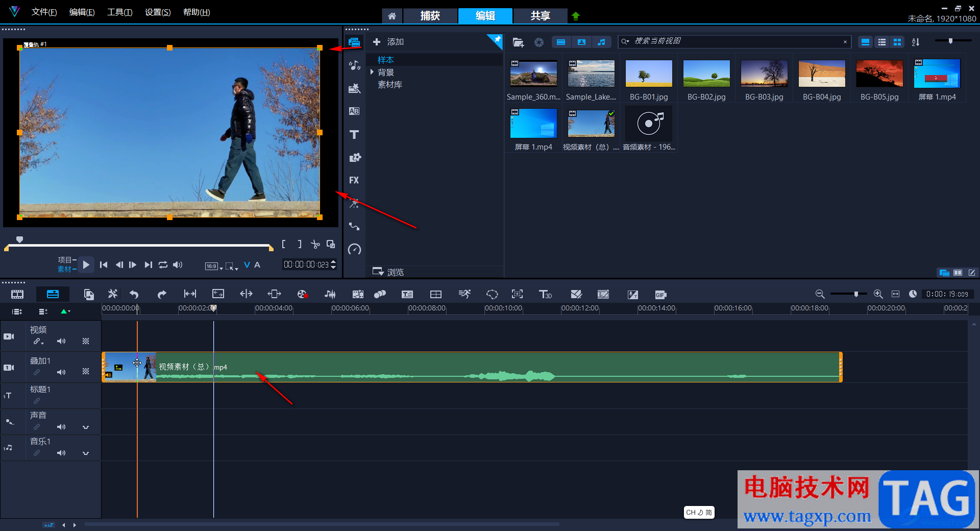Image resolution: width=980 pixels, height=531 pixels.
Task: Open the Speed gauge panel icon
Action: (x=354, y=249)
